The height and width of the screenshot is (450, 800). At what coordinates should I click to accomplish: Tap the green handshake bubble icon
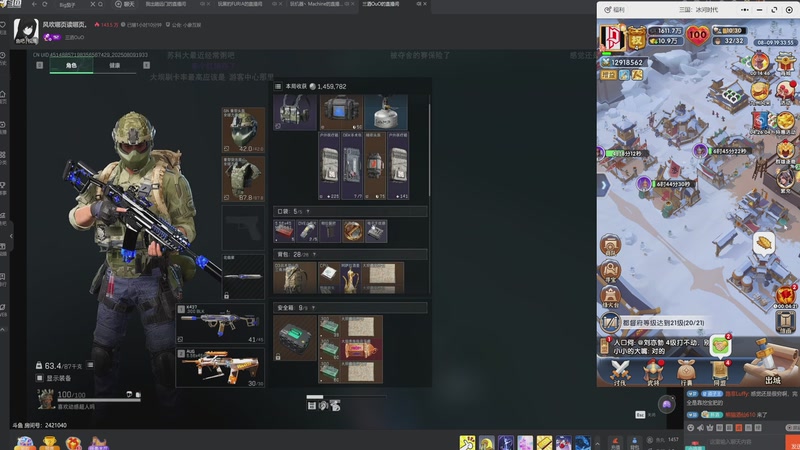720,346
